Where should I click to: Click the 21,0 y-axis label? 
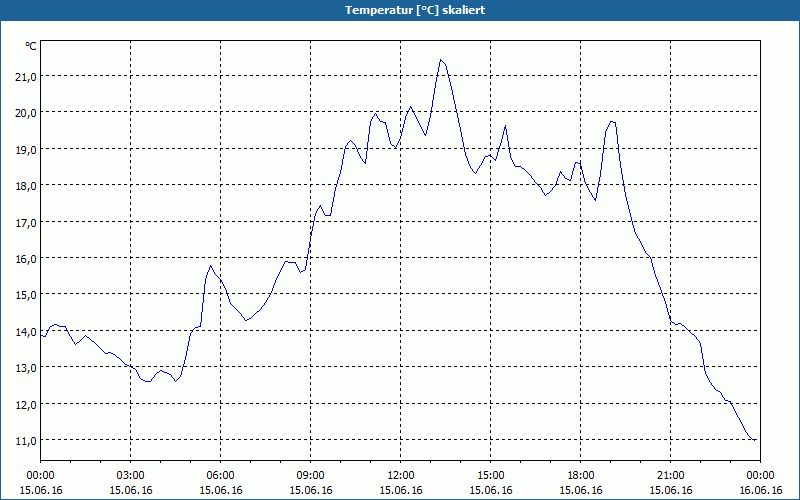tap(26, 77)
